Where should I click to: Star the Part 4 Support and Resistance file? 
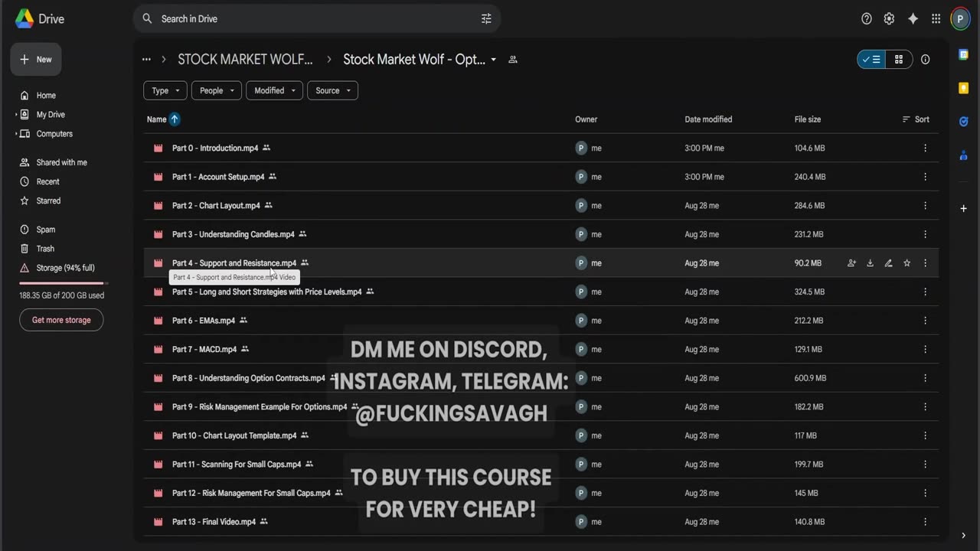coord(906,263)
